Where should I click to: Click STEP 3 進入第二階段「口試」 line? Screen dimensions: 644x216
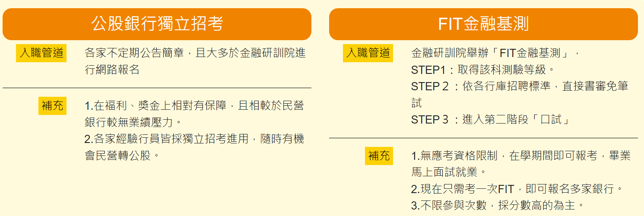pos(490,120)
